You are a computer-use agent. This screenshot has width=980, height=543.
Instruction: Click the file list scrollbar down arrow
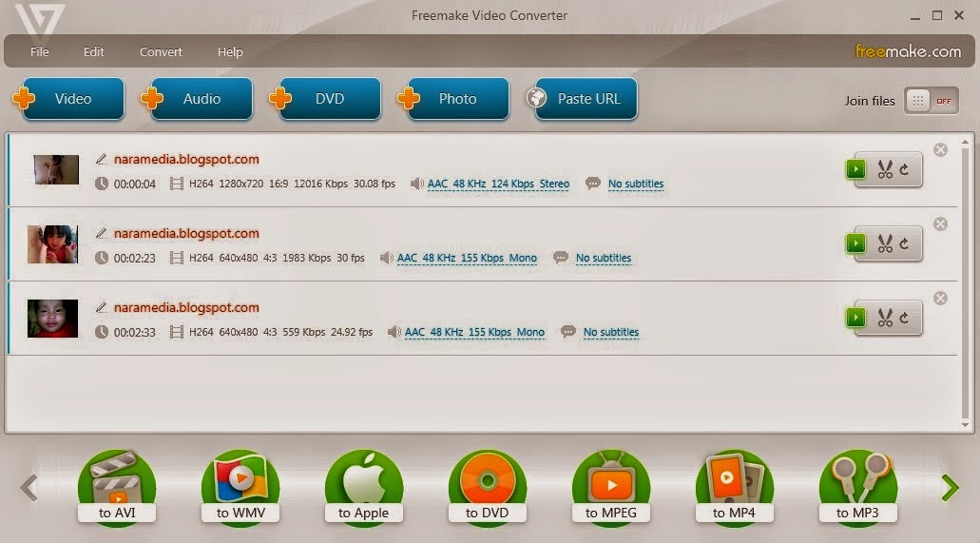point(966,425)
